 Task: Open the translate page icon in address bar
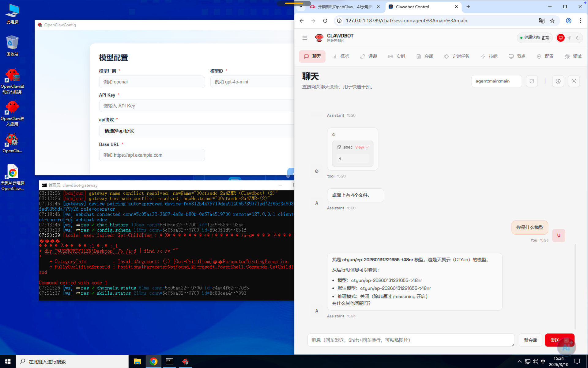541,21
